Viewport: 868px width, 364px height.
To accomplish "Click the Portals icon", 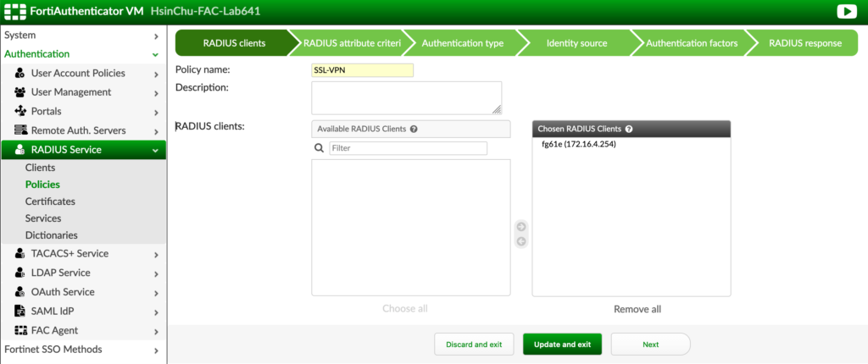I will pyautogui.click(x=20, y=111).
